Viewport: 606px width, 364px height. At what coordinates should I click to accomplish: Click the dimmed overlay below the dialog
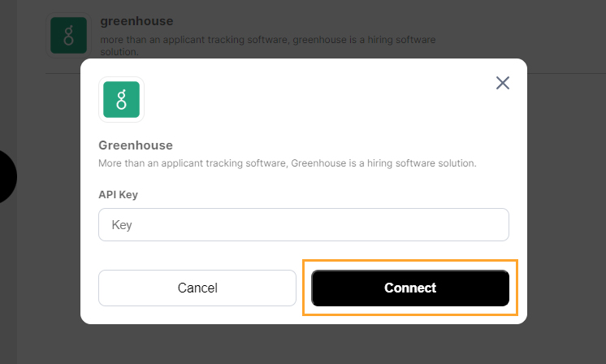303,344
